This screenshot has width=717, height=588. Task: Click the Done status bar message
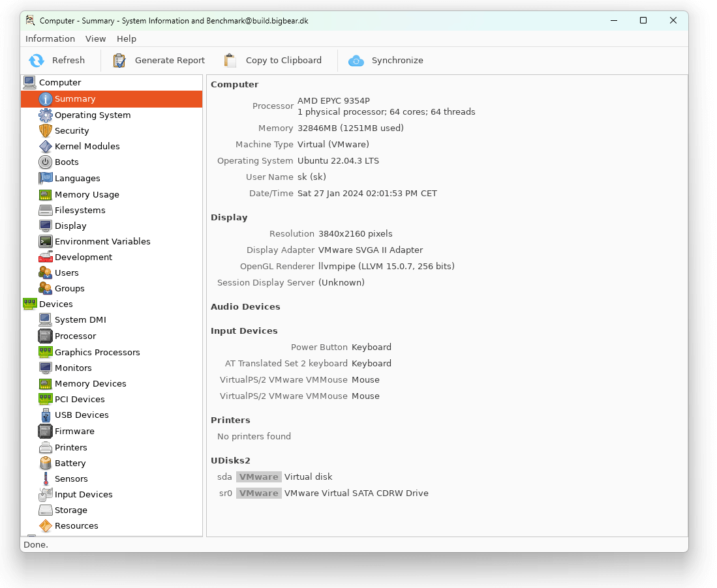point(36,544)
